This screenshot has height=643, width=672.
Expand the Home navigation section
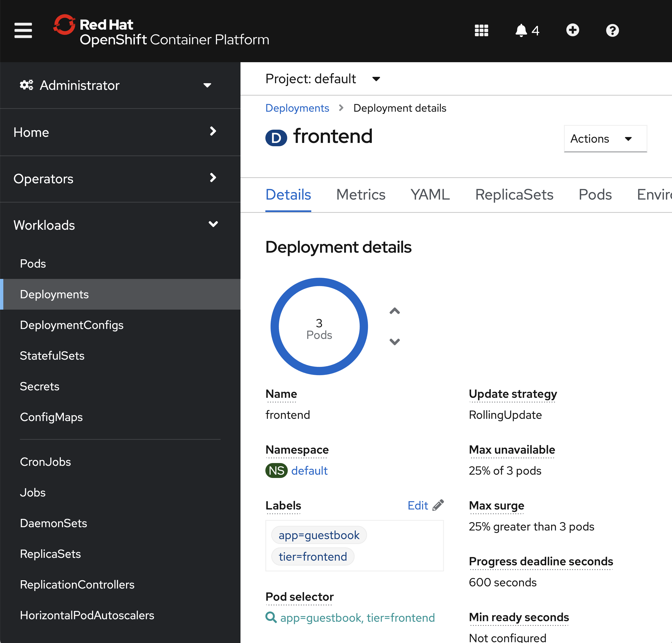click(x=120, y=132)
